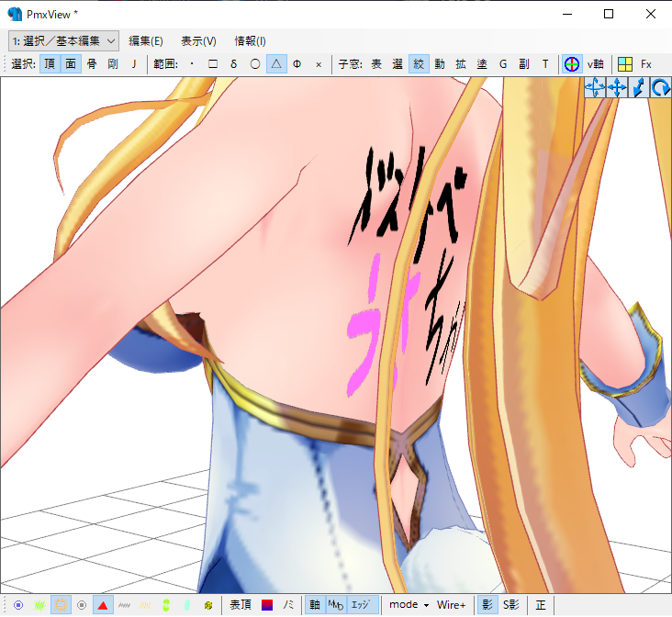Toggle the 影 shadow display
Screen dimensions: 672x617
tap(487, 605)
